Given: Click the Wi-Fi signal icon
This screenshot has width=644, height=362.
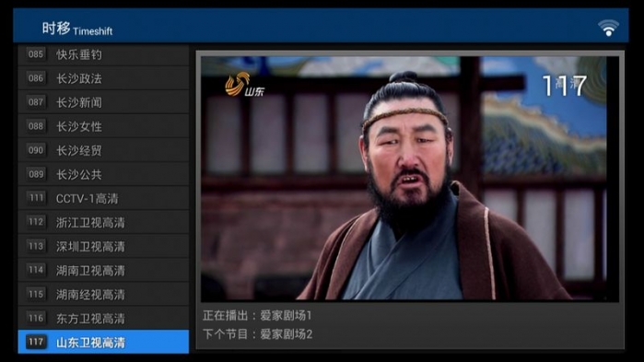Looking at the screenshot, I should (608, 28).
